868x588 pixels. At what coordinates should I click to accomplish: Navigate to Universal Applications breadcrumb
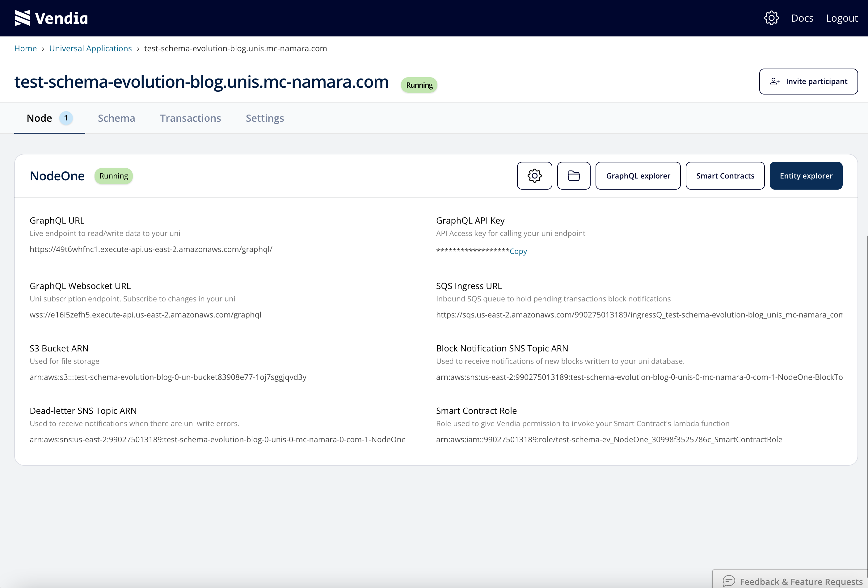click(x=91, y=48)
